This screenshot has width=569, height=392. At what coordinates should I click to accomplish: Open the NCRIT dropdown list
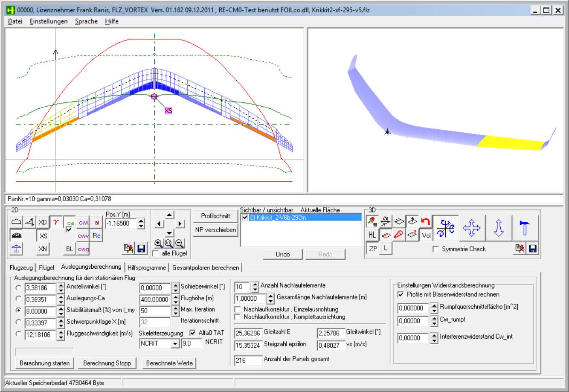coord(175,344)
